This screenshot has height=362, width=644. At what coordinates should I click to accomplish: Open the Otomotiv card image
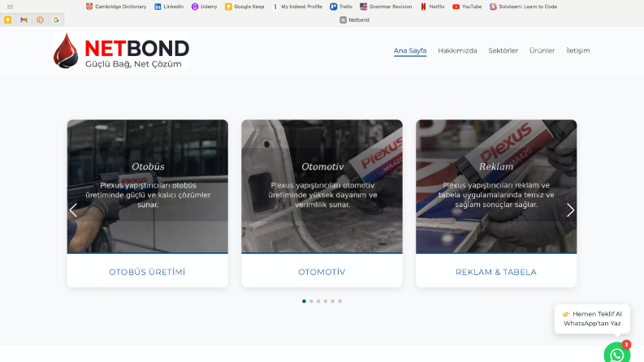(x=322, y=186)
